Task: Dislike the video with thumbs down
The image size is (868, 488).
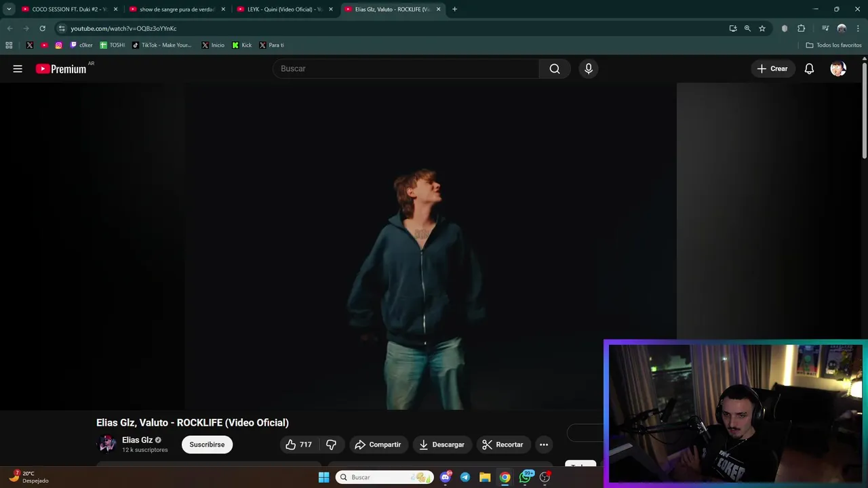Action: 331,445
